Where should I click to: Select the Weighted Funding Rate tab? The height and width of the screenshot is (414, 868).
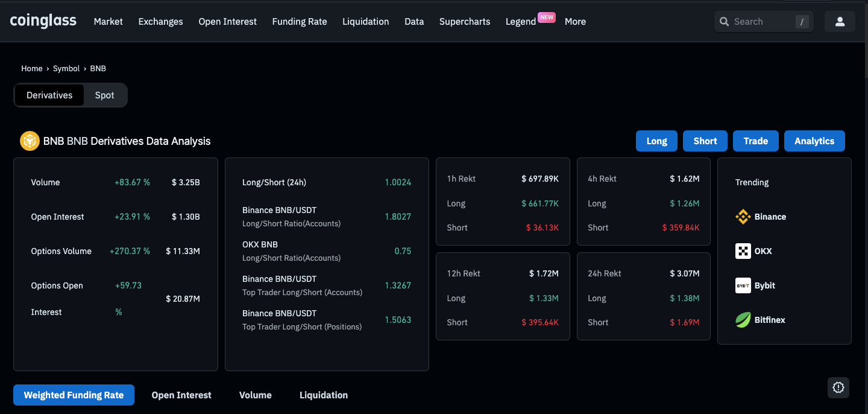tap(74, 395)
